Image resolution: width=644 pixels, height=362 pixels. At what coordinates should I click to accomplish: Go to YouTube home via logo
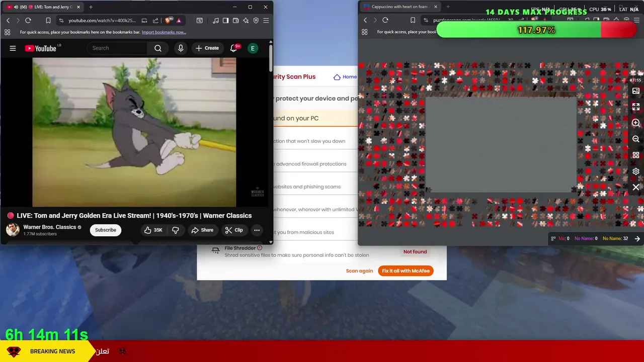click(x=42, y=48)
